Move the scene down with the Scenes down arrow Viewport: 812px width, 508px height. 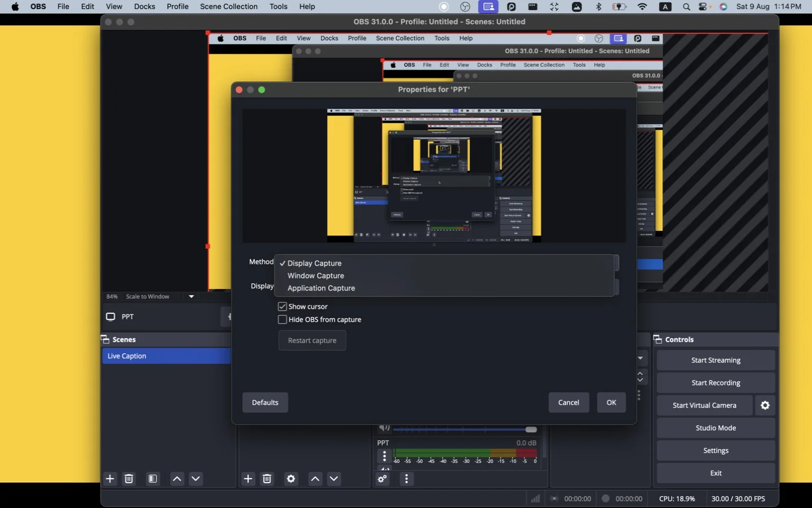196,479
